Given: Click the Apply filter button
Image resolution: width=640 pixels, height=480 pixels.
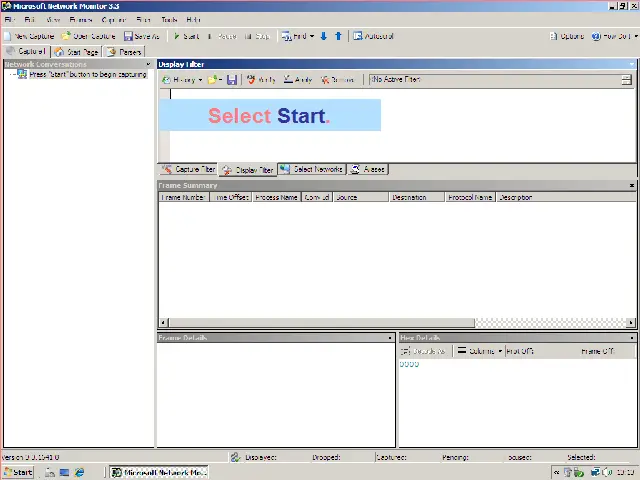Looking at the screenshot, I should coord(298,80).
